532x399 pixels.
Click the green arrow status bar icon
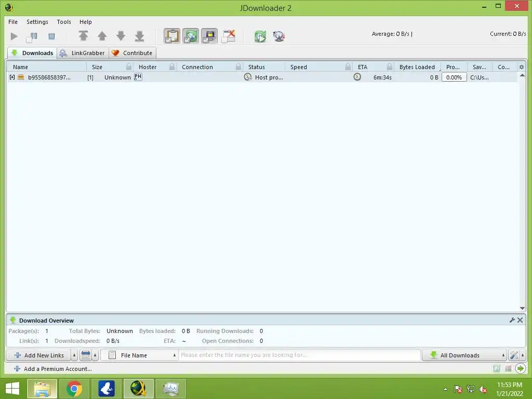[x=520, y=368]
